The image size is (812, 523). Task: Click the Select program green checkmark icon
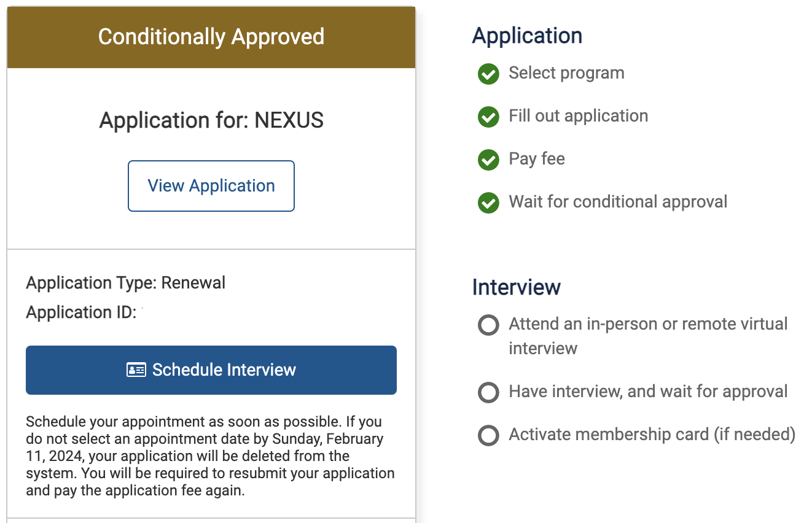[488, 74]
